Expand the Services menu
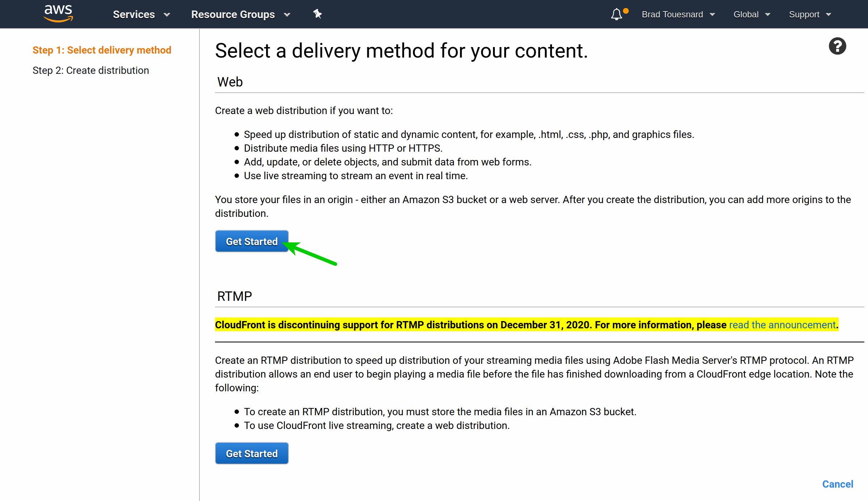The width and height of the screenshot is (868, 501). coord(142,14)
